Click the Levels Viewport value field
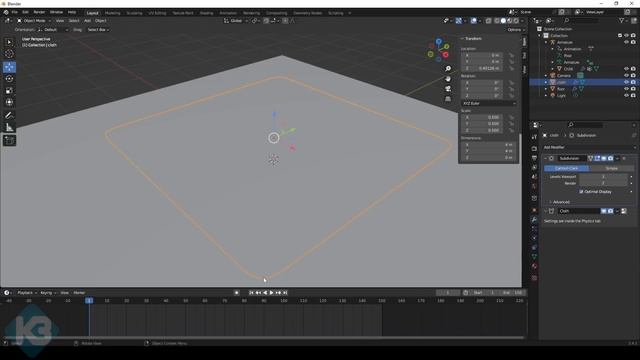The width and height of the screenshot is (640, 360). (x=603, y=177)
